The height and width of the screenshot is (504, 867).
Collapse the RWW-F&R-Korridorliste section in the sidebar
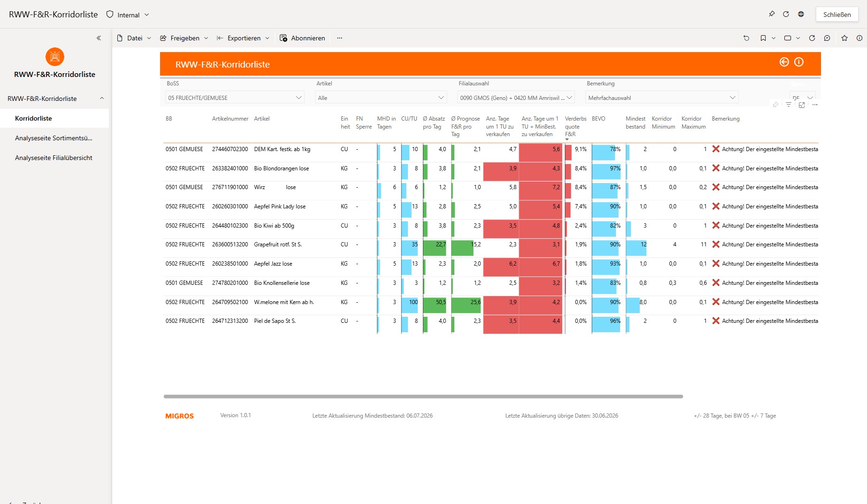click(102, 98)
